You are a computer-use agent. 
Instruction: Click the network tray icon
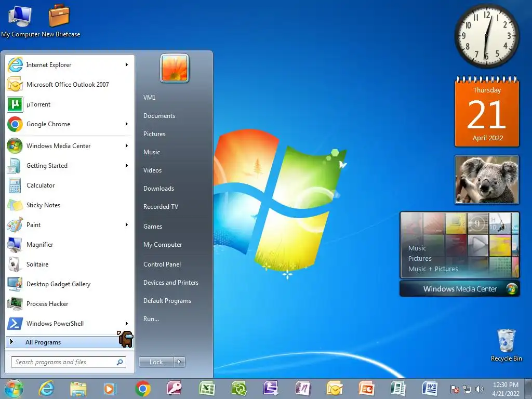(x=467, y=389)
